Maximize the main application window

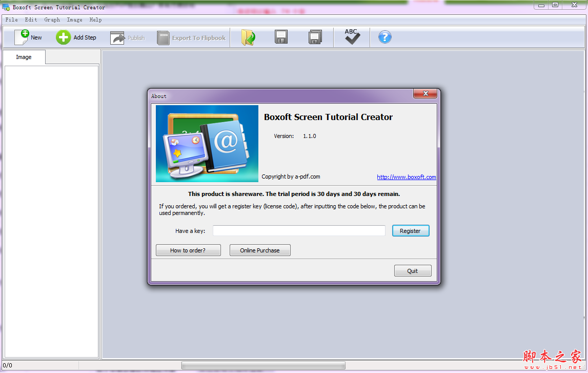(555, 5)
